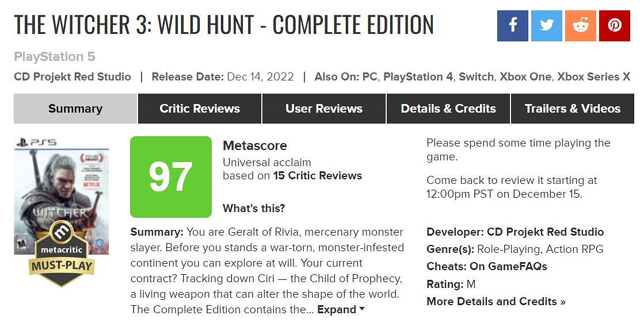Open the Trailers & Videos tab
Screen dimensions: 644x323
click(x=573, y=109)
